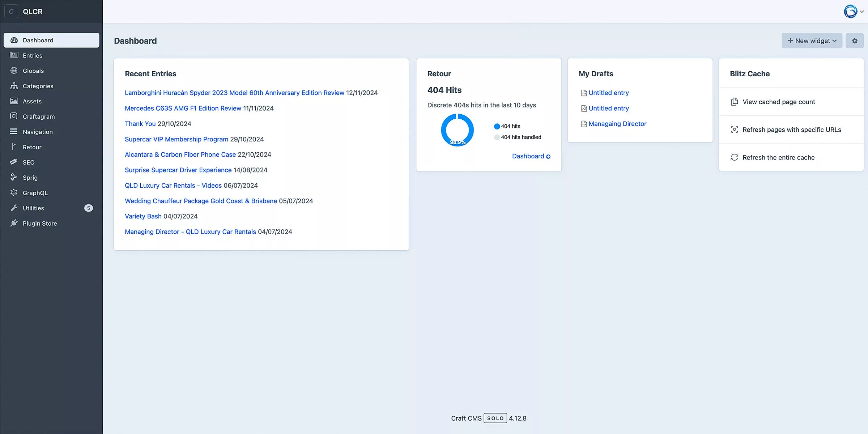868x434 pixels.
Task: Select View cached page count
Action: point(791,102)
